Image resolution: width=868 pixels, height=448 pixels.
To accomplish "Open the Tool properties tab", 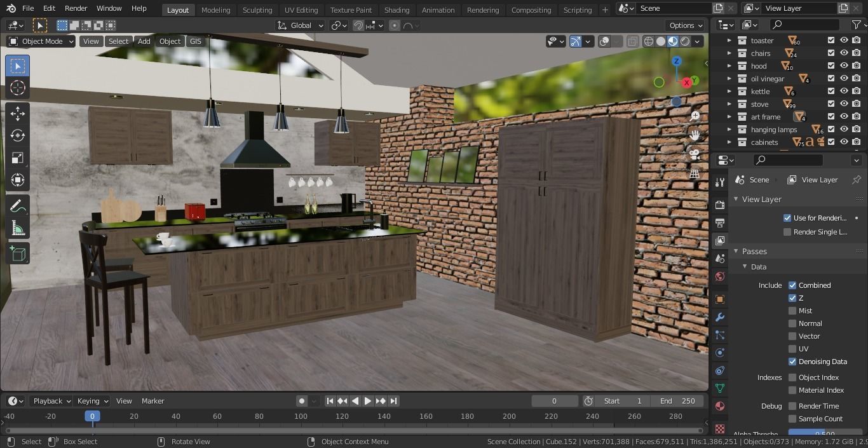I will (720, 182).
